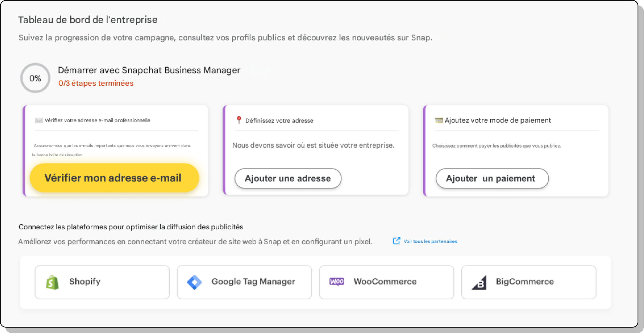Click Améliorez vos performances description text

click(x=195, y=241)
